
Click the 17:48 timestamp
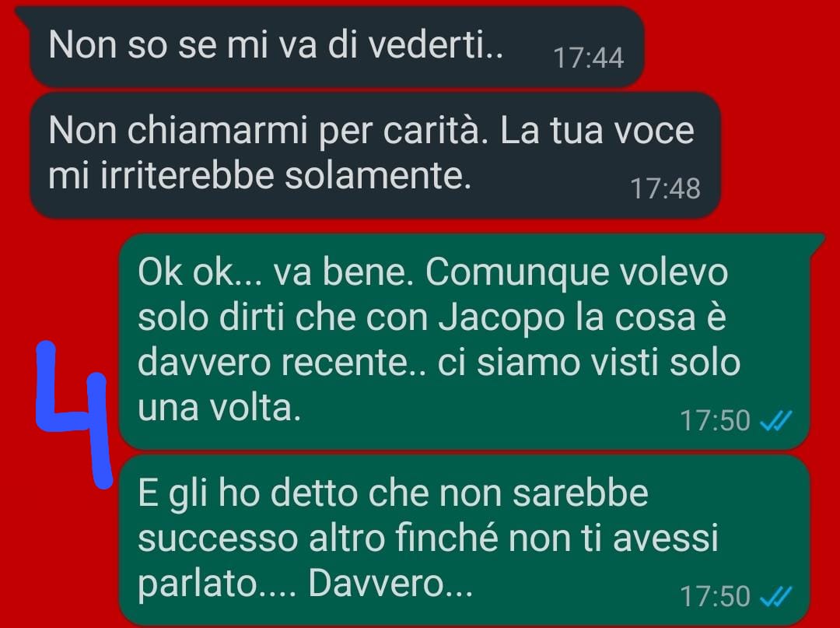click(665, 188)
